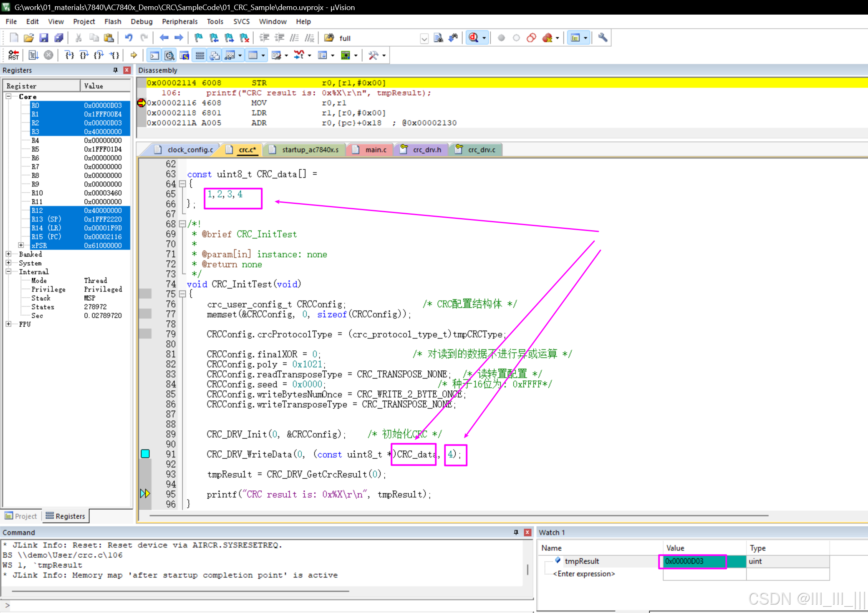Toggle the Symbols window icon
The image size is (868, 613).
184,55
